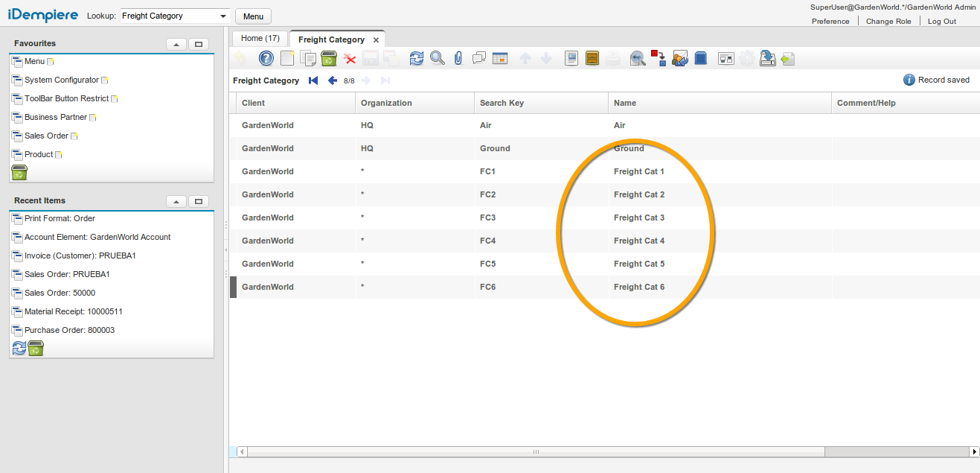Open Find record with the magnifier icon
The height and width of the screenshot is (473, 980).
pos(438,58)
